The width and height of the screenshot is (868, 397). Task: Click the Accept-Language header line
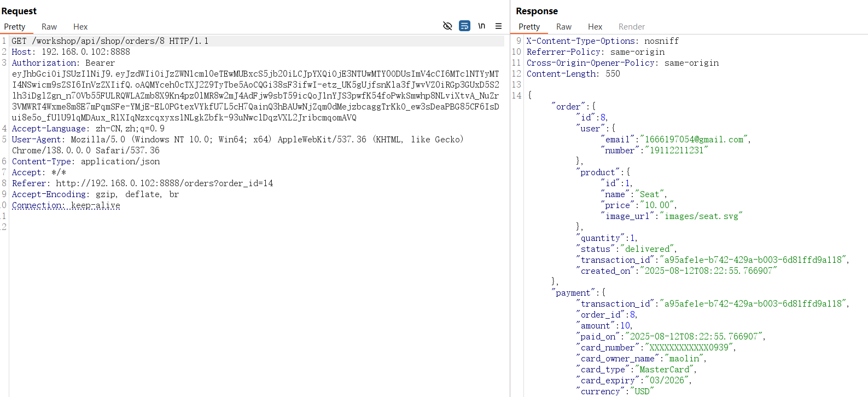coord(88,129)
